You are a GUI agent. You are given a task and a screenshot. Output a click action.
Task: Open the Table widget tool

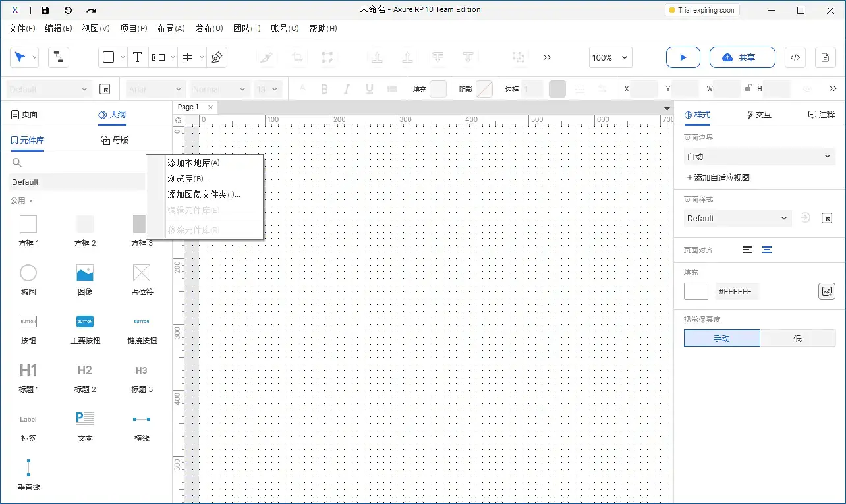(186, 57)
